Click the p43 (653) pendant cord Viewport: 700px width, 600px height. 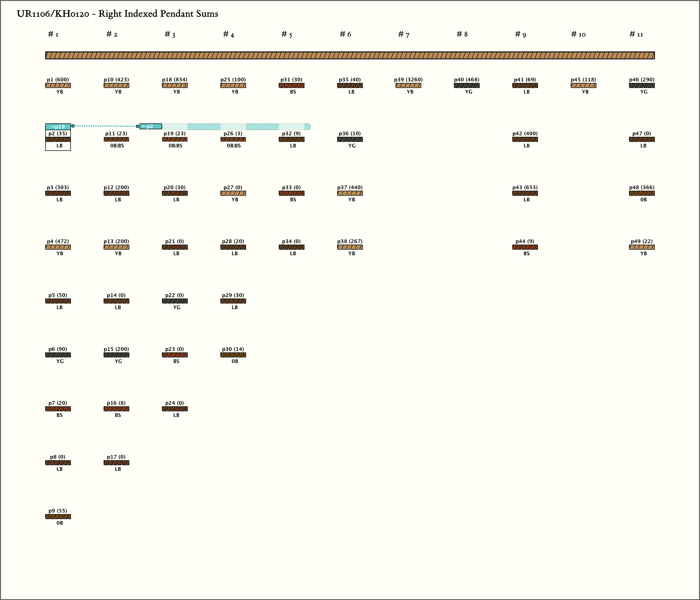[x=525, y=193]
